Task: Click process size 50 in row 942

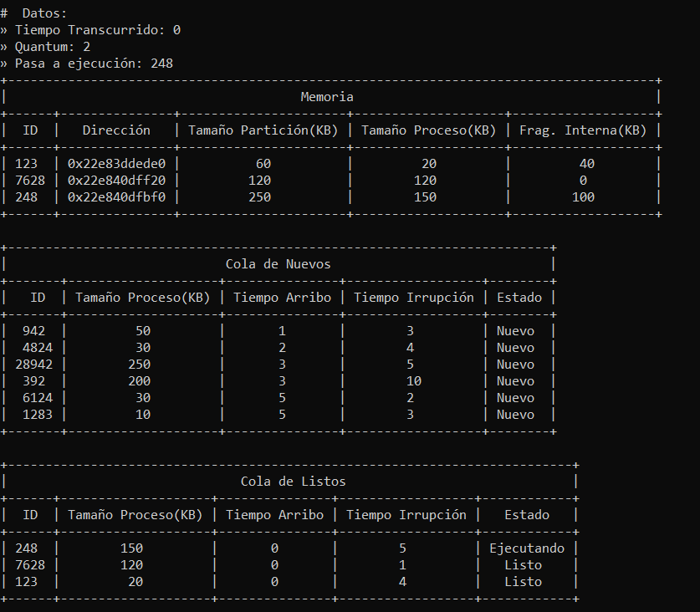Action: pyautogui.click(x=143, y=331)
